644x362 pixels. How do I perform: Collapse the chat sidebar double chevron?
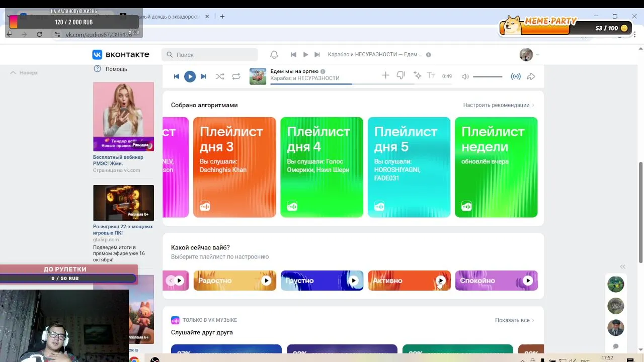622,266
